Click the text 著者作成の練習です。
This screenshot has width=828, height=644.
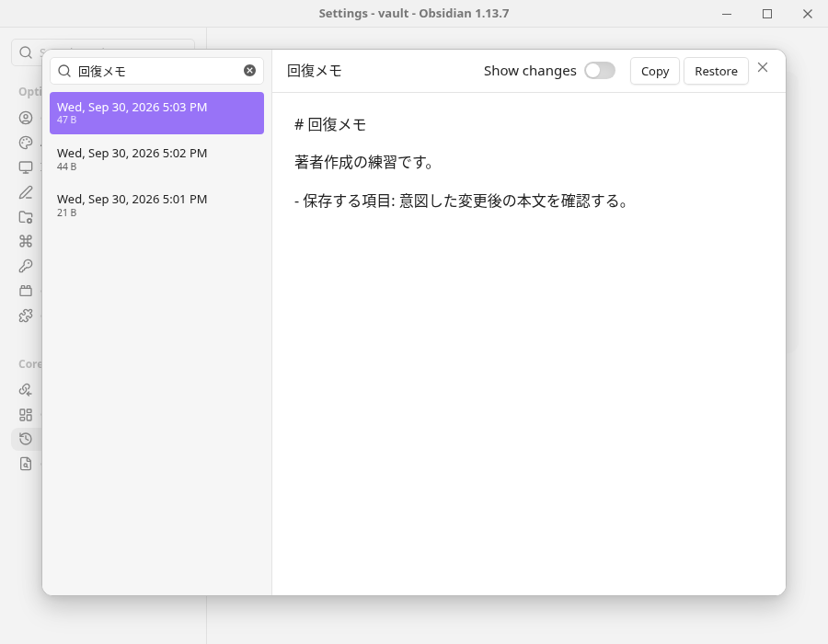tap(363, 162)
